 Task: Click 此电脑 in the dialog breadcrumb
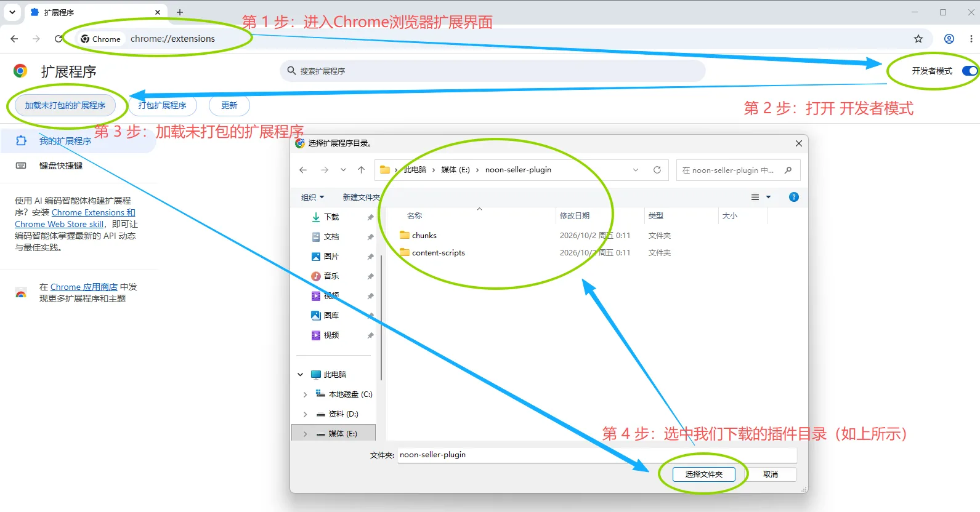coord(415,170)
